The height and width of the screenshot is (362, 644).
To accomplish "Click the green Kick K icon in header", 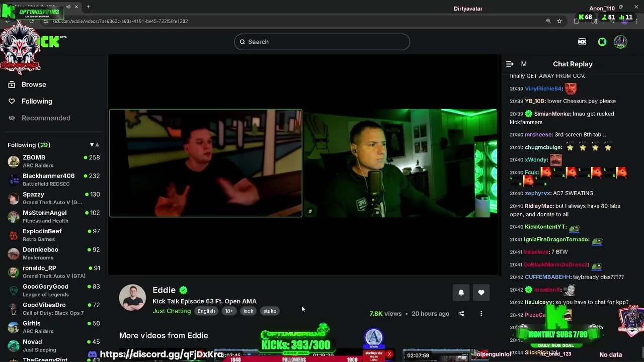I will (602, 42).
